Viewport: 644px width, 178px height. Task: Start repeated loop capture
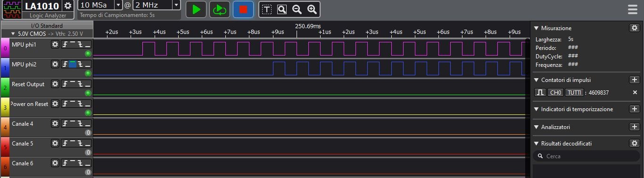point(219,9)
